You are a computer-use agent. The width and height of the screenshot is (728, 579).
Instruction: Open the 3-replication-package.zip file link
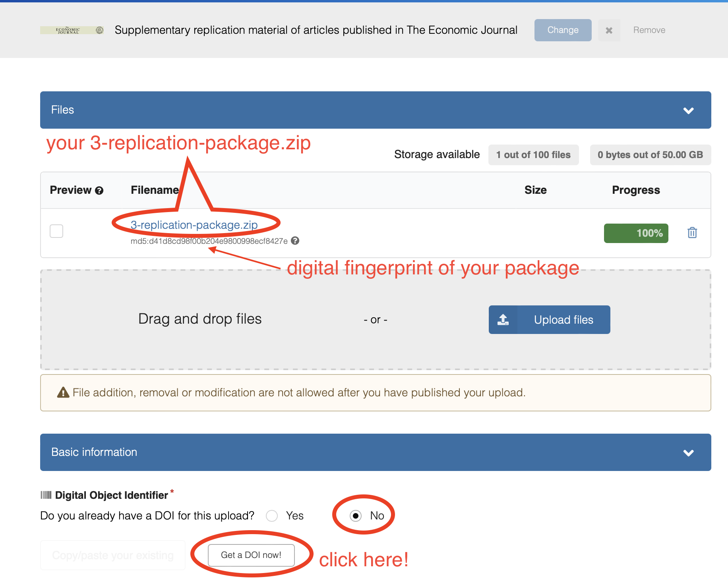click(x=194, y=225)
